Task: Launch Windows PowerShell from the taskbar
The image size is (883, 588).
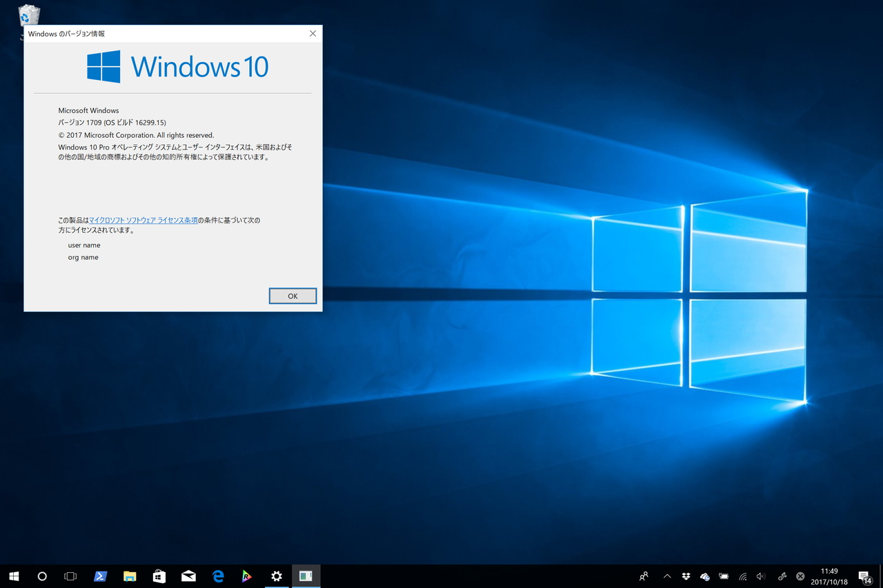Action: click(x=100, y=576)
